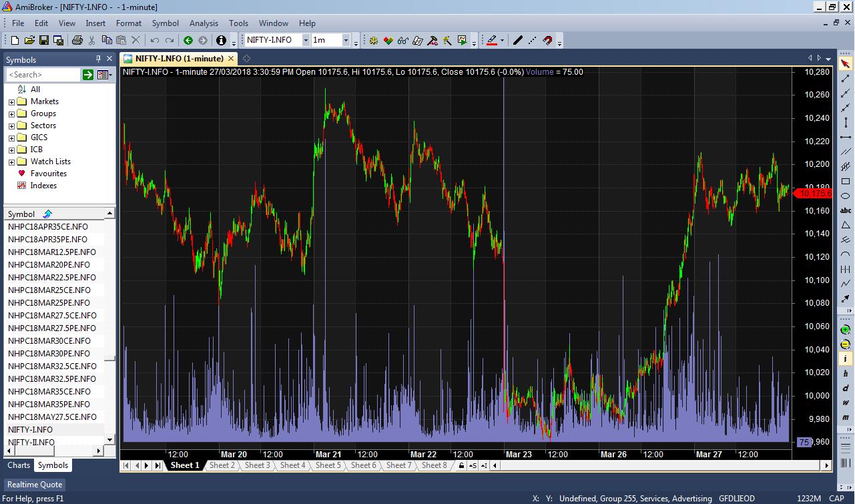Screen dimensions: 855x504
Task: Switch chart to daily 'd' interval
Action: [846, 389]
